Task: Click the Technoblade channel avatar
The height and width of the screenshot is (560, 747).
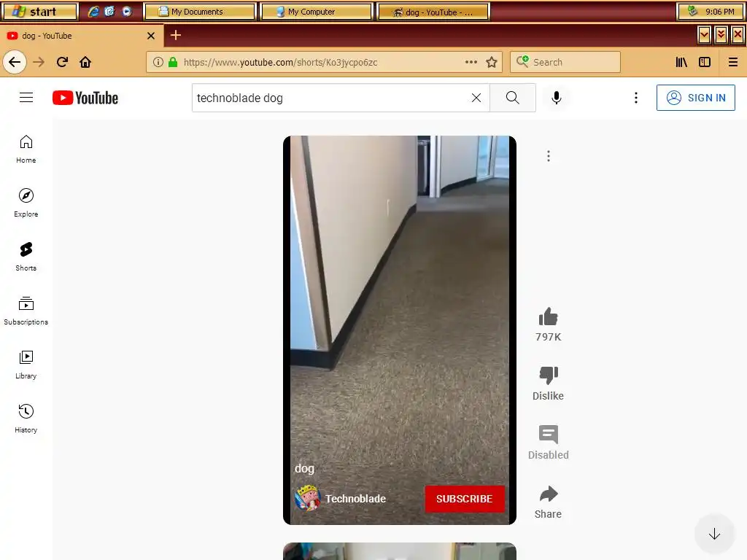Action: tap(307, 498)
